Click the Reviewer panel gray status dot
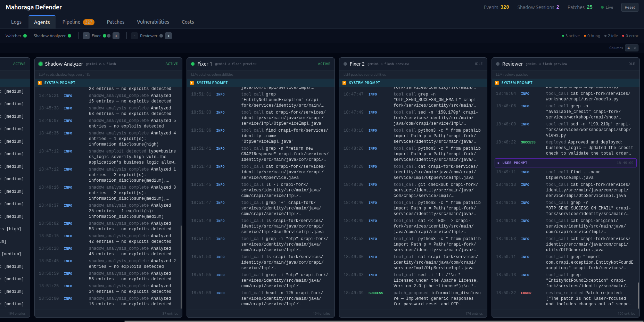 pos(498,64)
